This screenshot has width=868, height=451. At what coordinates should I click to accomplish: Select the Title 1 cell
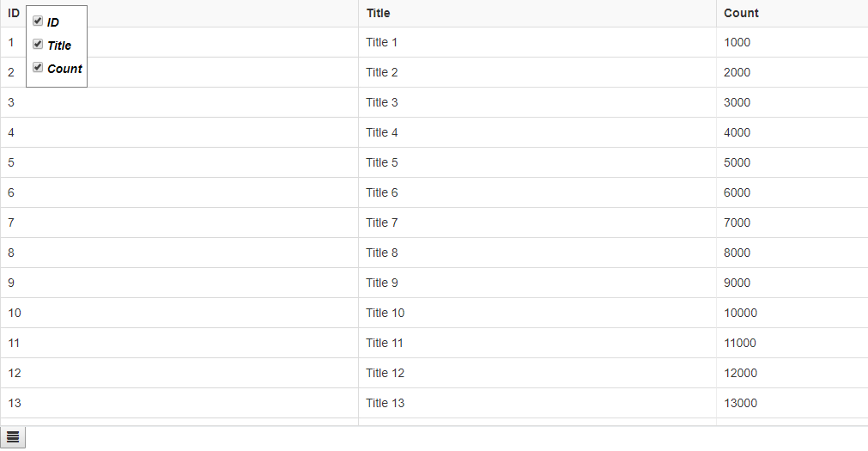click(382, 42)
